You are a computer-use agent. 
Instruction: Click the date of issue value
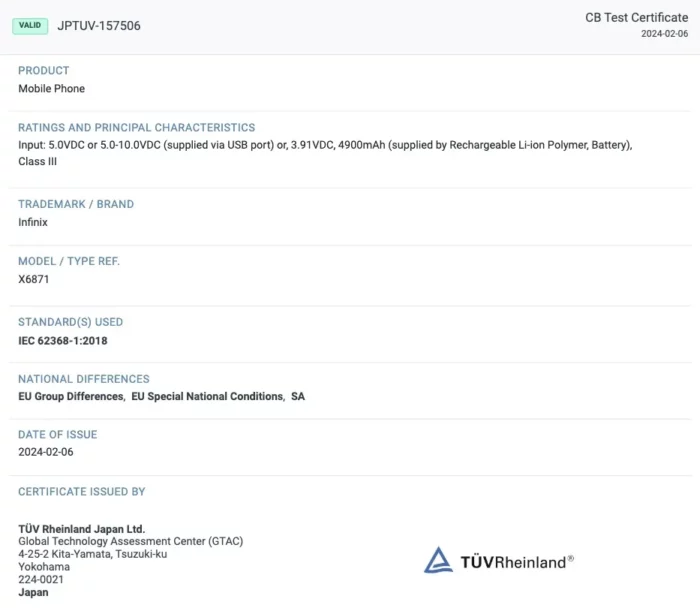click(46, 452)
